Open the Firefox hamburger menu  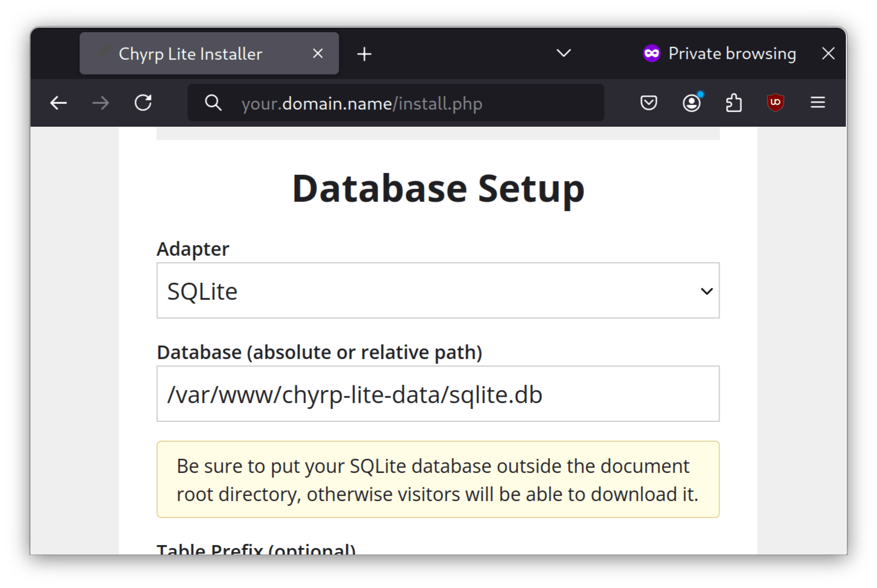click(818, 103)
